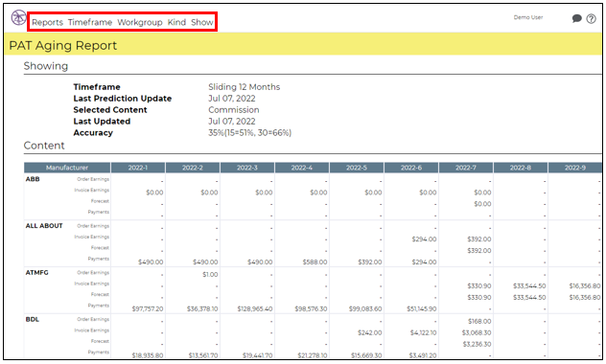Click the Content section heading
The height and width of the screenshot is (364, 606).
[x=44, y=146]
